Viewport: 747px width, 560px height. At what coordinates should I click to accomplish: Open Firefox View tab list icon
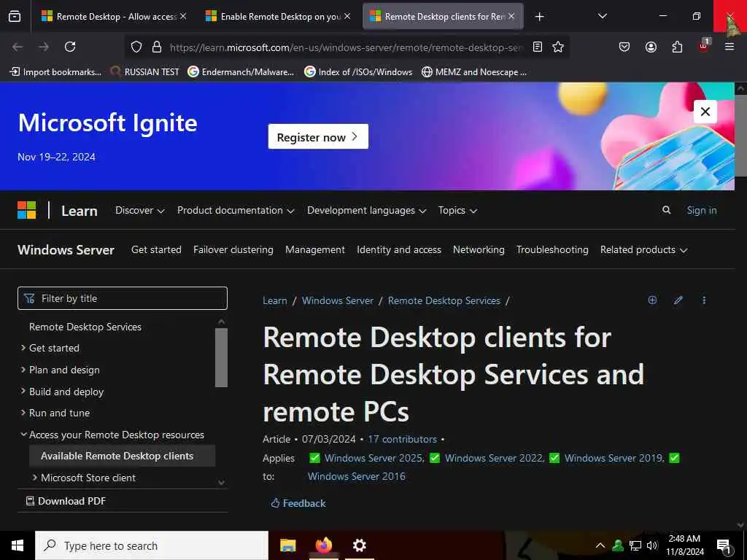pos(15,16)
